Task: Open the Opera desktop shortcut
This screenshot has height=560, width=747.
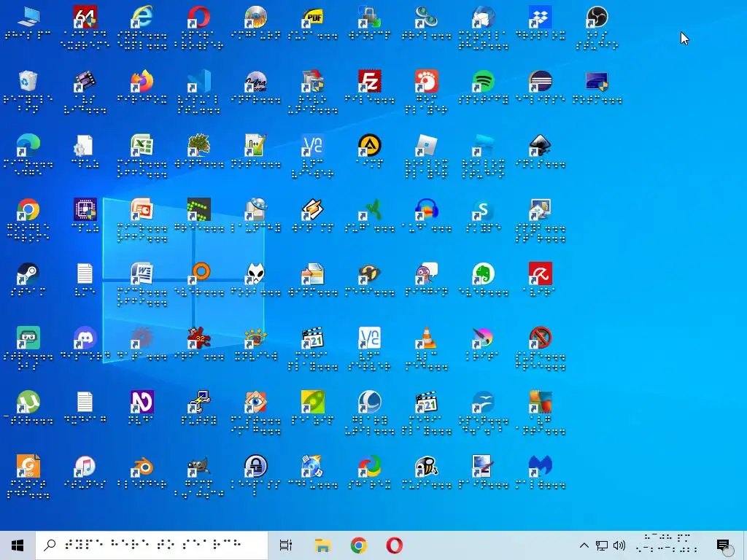Action: [198, 17]
